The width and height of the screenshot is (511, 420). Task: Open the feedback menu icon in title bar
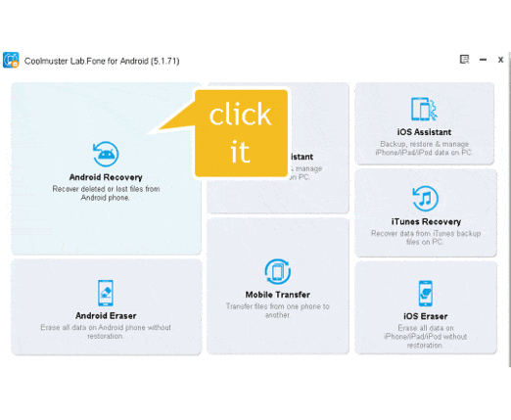point(464,60)
